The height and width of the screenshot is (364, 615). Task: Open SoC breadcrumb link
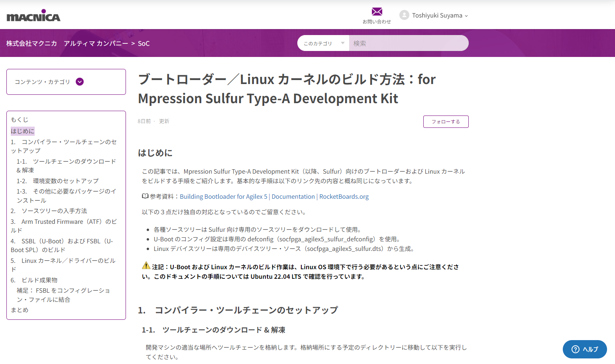pos(144,43)
